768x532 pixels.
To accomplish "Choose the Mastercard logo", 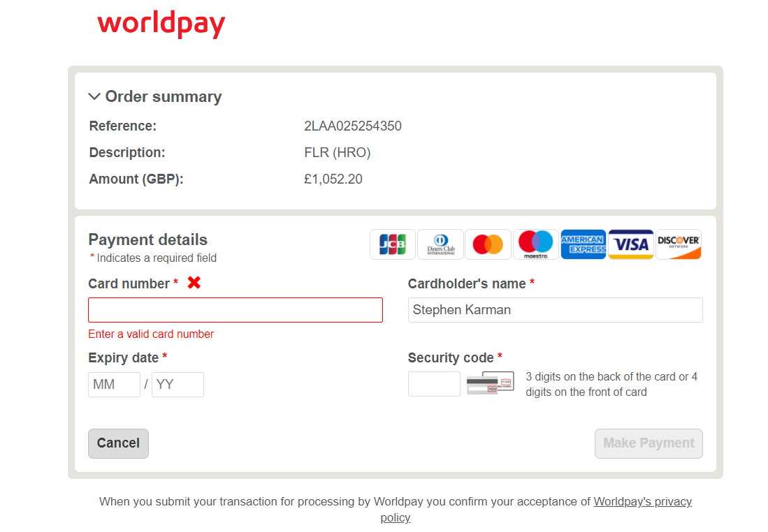I will click(488, 244).
